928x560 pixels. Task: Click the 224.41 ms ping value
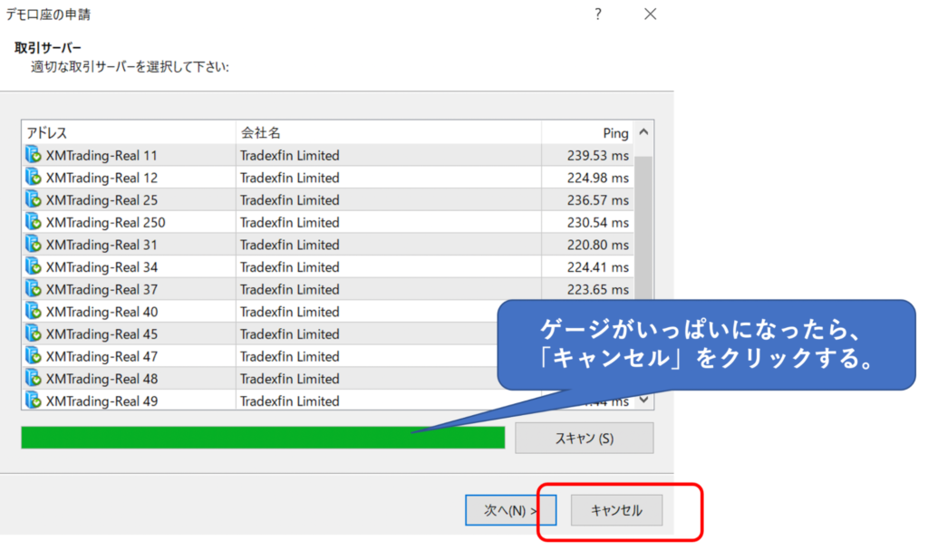click(x=598, y=267)
